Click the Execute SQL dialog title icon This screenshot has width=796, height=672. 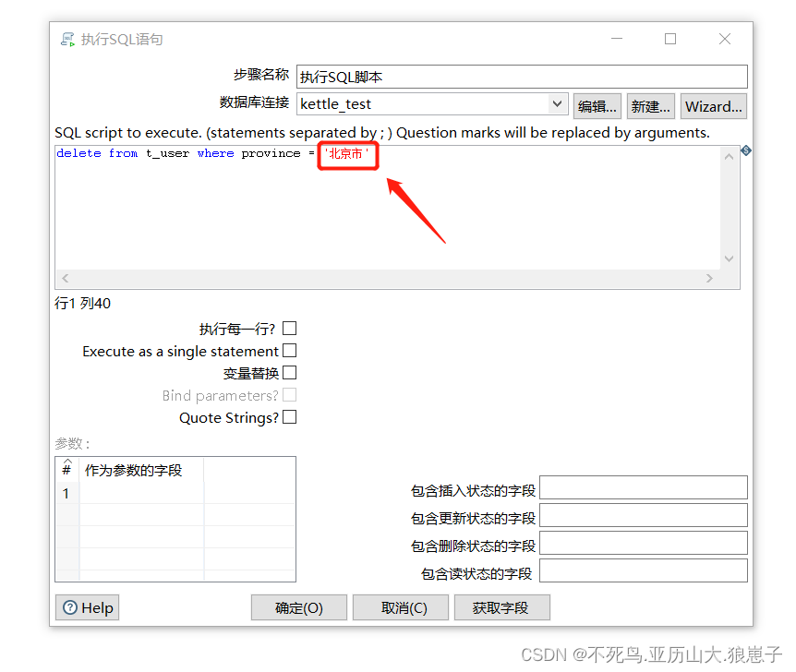66,39
